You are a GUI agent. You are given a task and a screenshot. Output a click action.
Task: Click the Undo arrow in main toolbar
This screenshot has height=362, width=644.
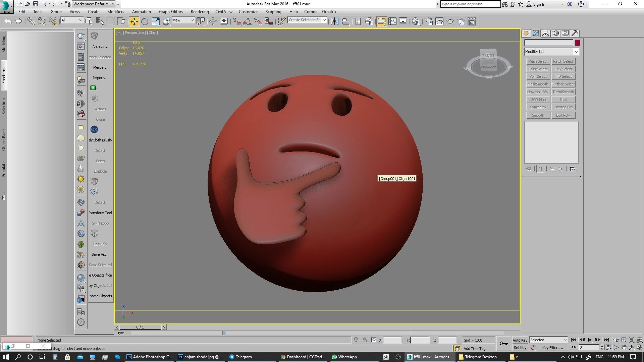click(8, 21)
